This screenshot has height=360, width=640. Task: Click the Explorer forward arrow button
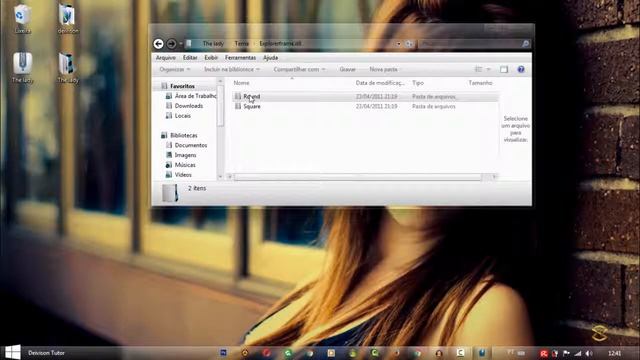point(171,44)
